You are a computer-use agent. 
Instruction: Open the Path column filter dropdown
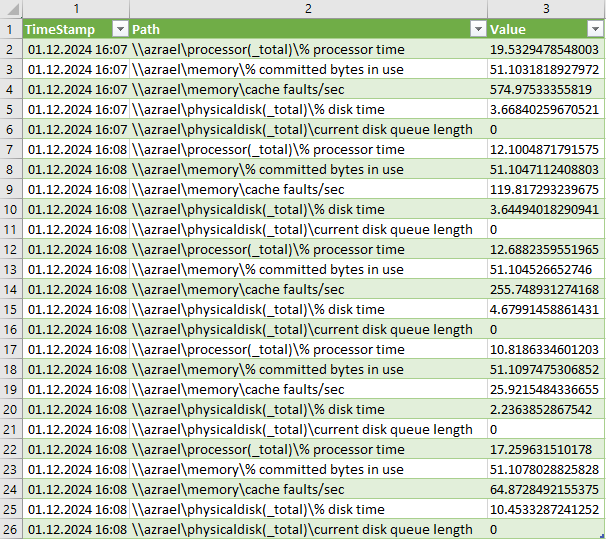pos(478,29)
